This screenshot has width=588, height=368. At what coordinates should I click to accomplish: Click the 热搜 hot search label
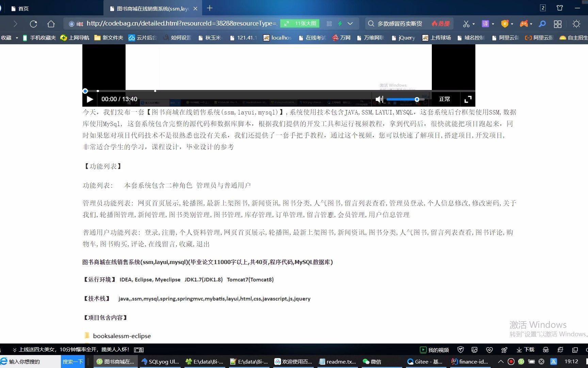pyautogui.click(x=441, y=24)
